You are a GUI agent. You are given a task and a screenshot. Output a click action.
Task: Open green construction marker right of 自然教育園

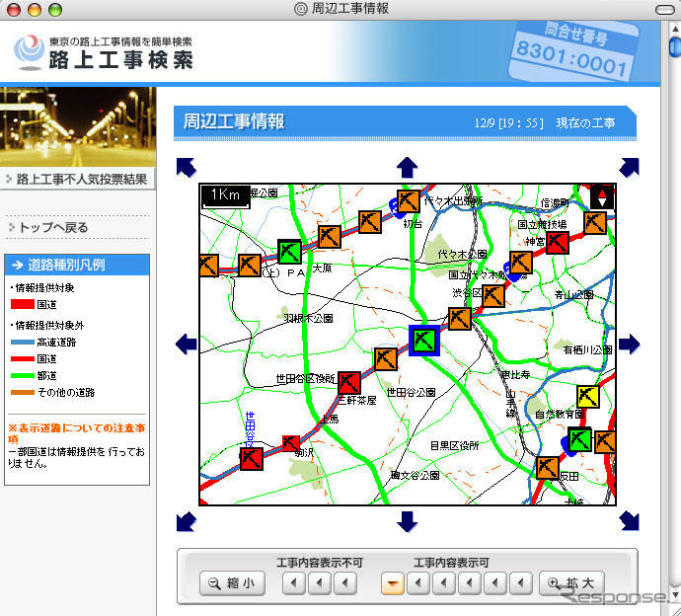(579, 439)
